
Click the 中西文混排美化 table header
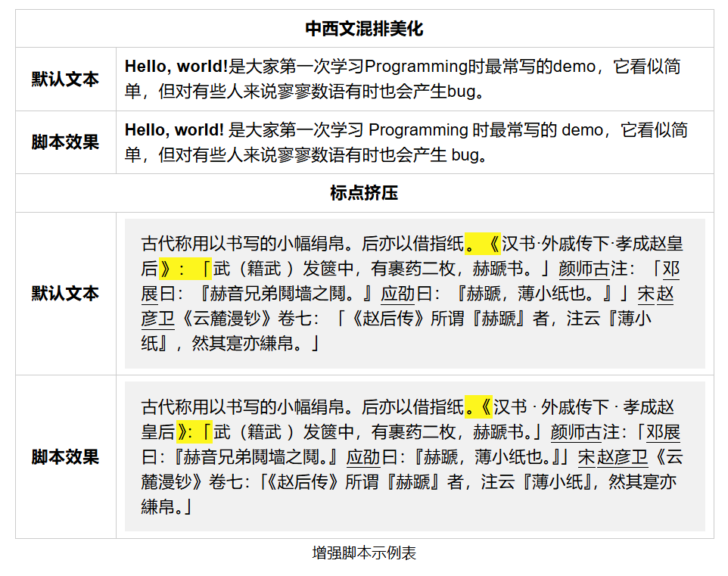point(364,29)
